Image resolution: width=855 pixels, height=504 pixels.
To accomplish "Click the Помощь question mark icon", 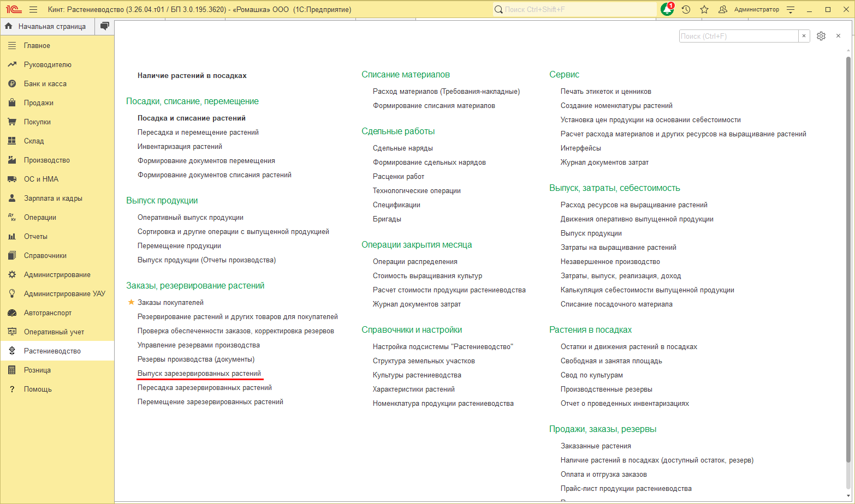I will point(12,389).
